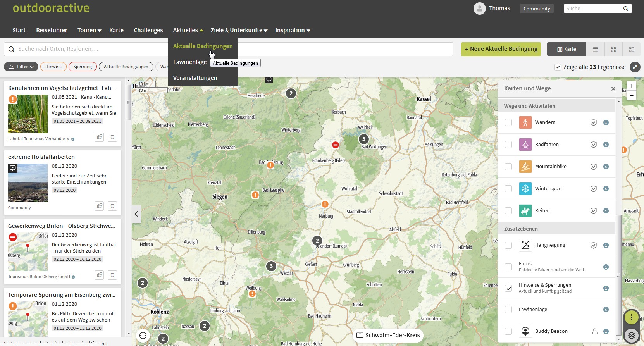Switch to list view icon
Image resolution: width=644 pixels, height=346 pixels.
(x=595, y=49)
